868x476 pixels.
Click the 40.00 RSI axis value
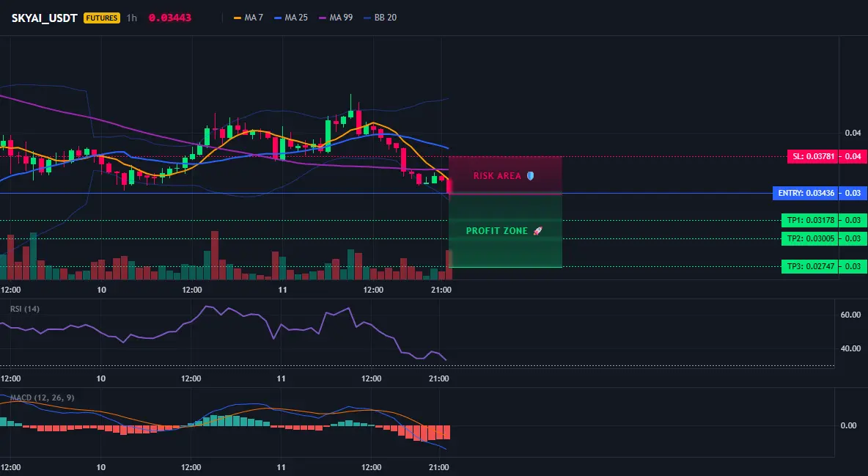click(851, 348)
